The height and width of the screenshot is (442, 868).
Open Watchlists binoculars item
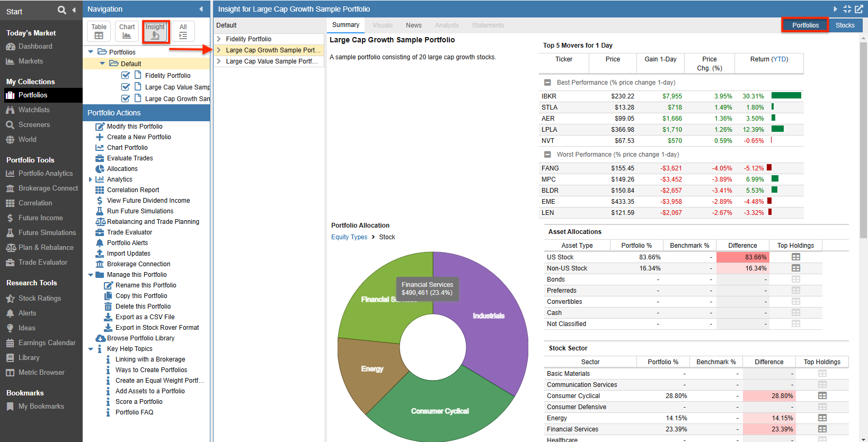point(34,110)
